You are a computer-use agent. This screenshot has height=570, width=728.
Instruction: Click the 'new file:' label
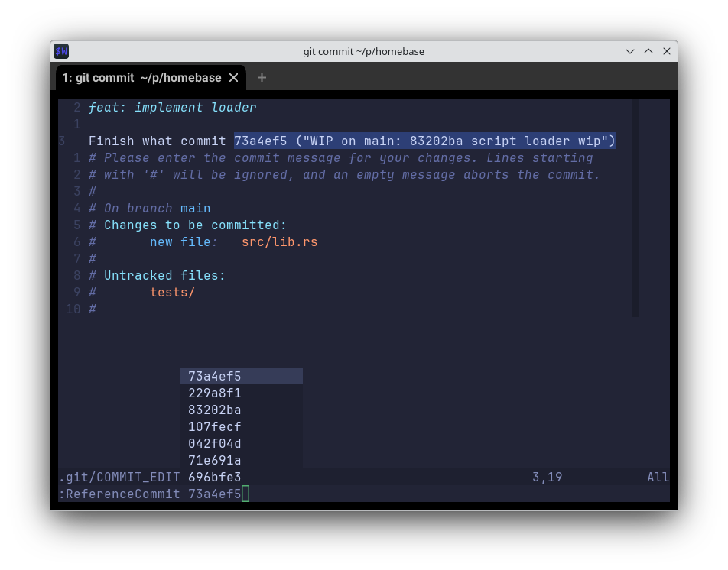[x=184, y=242]
